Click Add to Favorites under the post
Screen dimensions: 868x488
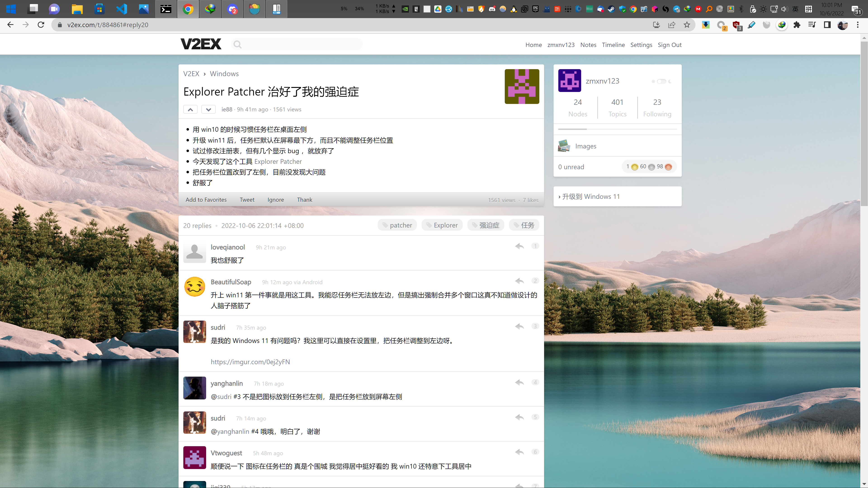tap(206, 200)
